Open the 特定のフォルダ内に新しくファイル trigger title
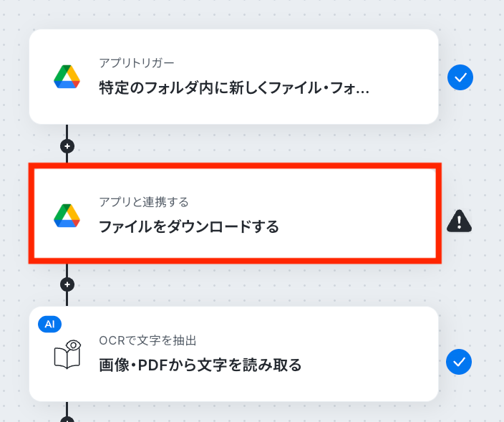The height and width of the screenshot is (422, 504). [x=234, y=88]
